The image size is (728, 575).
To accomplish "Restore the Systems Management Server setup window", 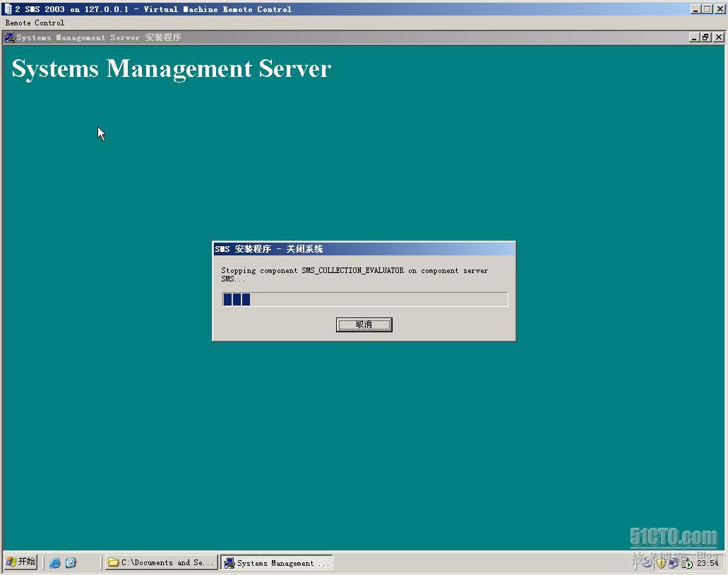I will click(x=705, y=37).
